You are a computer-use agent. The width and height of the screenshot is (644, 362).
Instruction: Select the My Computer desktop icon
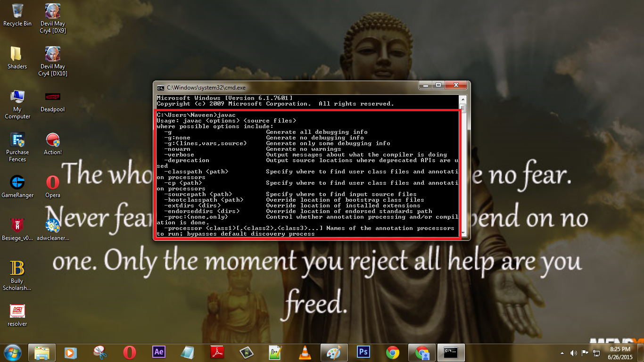click(x=17, y=104)
